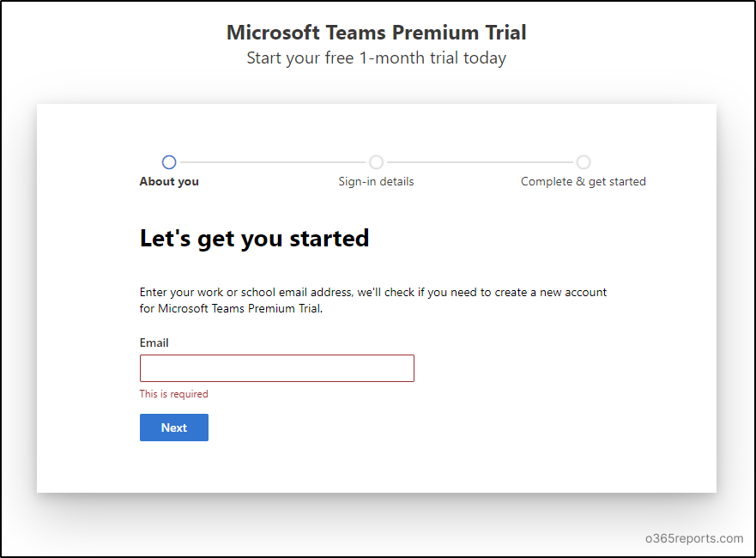Select the Sign-in details step label
Image resolution: width=756 pixels, height=558 pixels.
click(376, 181)
